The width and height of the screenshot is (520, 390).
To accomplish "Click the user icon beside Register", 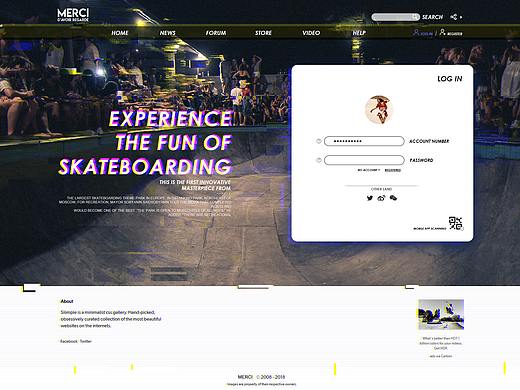I will (442, 32).
